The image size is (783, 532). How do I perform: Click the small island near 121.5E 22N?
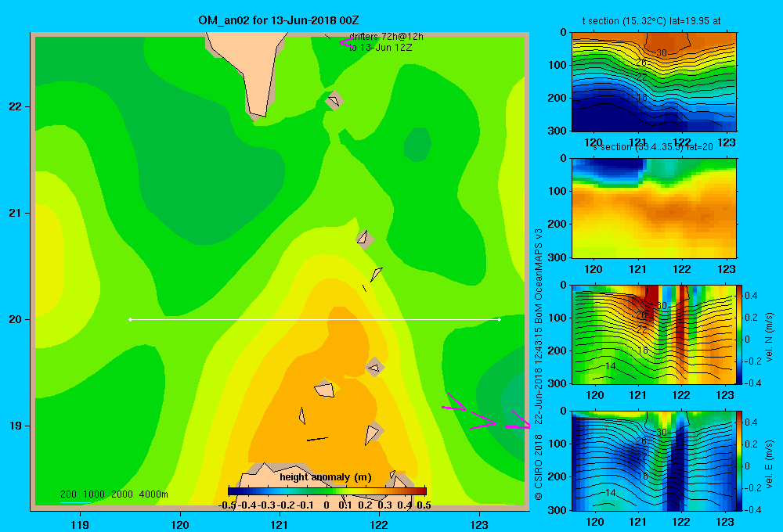[x=334, y=101]
